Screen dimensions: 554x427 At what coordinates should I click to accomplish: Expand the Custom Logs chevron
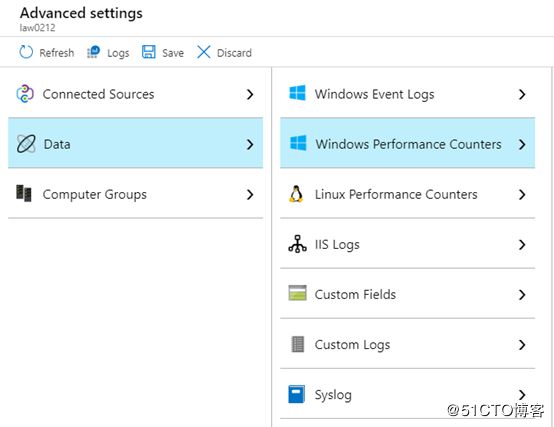coord(522,345)
